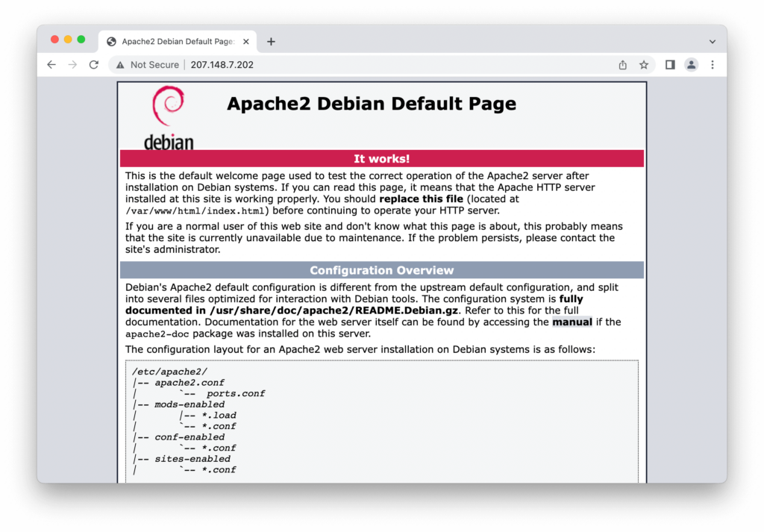
Task: Reload the current page
Action: (94, 65)
